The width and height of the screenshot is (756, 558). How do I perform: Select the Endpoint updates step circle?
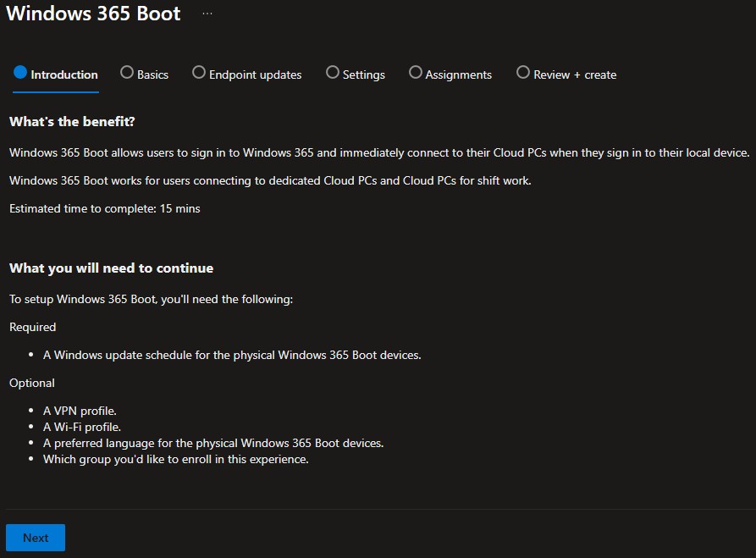coord(199,73)
